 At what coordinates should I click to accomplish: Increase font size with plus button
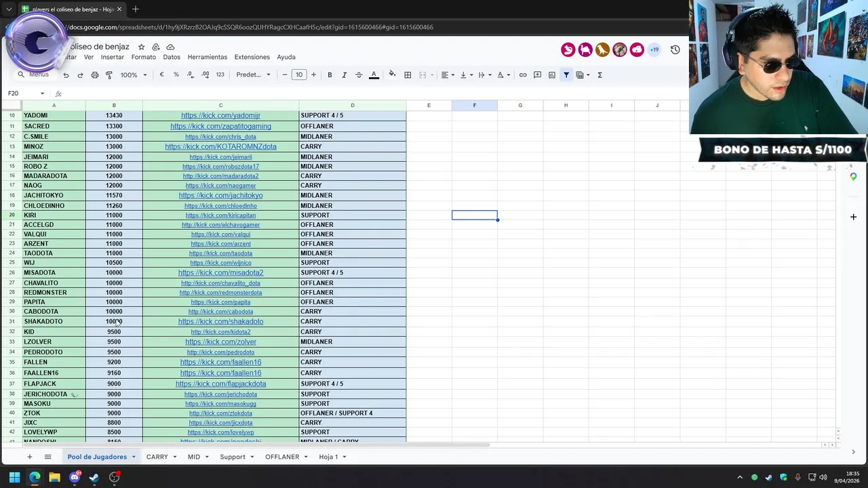pyautogui.click(x=313, y=75)
